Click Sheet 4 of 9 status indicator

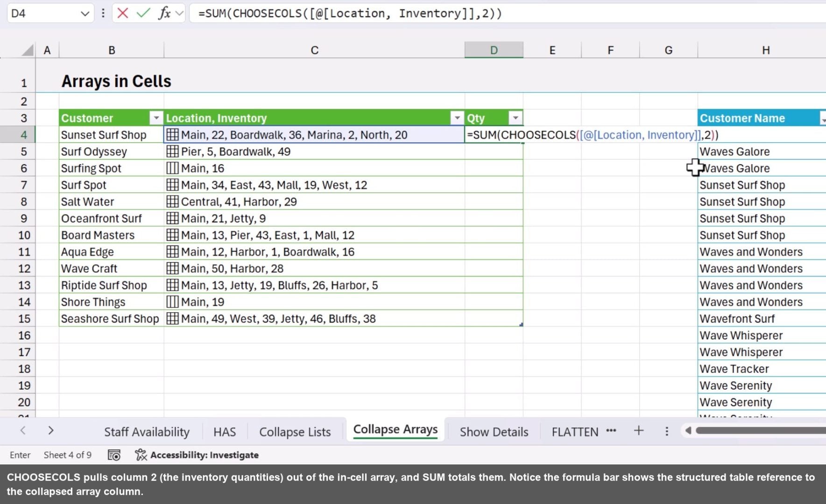tap(68, 455)
